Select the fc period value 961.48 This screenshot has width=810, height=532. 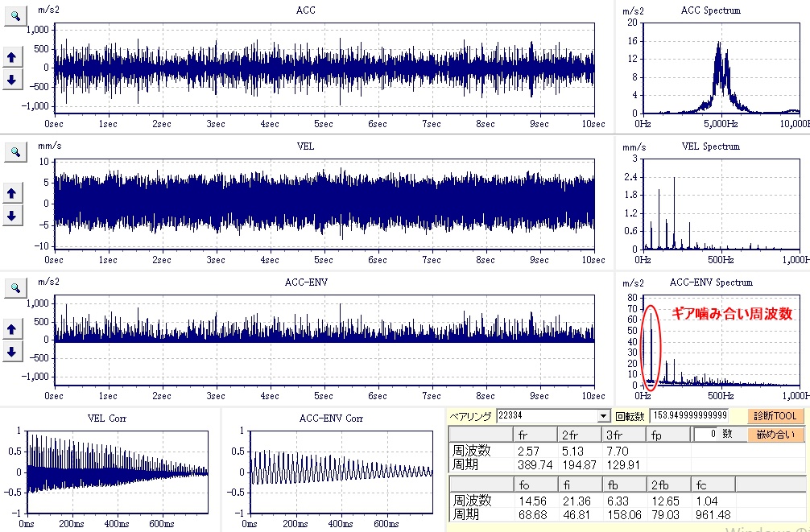coord(713,515)
